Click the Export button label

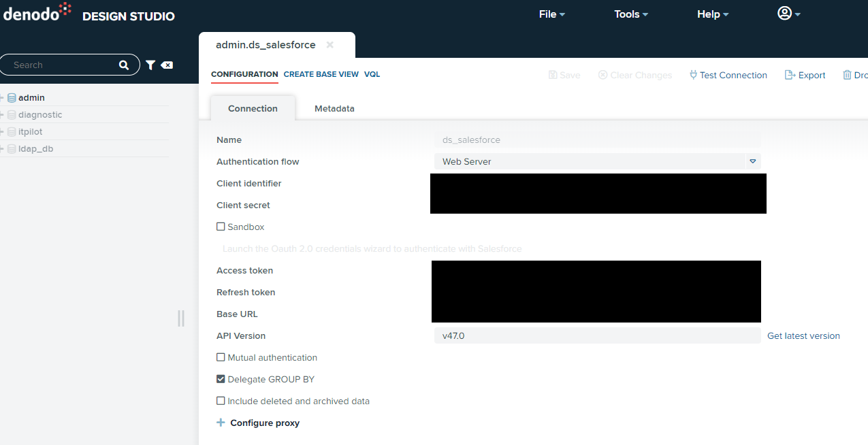[x=811, y=75]
